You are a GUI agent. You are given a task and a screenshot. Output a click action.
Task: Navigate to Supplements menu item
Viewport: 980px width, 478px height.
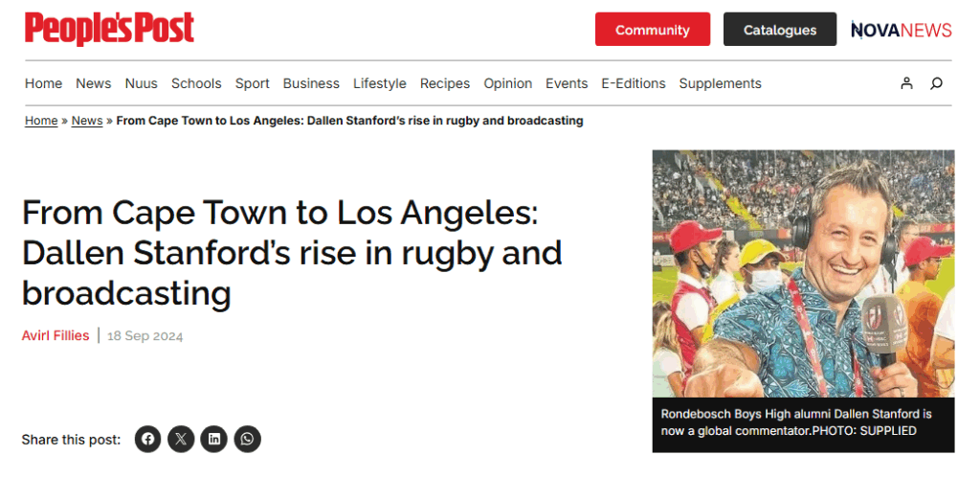[720, 83]
